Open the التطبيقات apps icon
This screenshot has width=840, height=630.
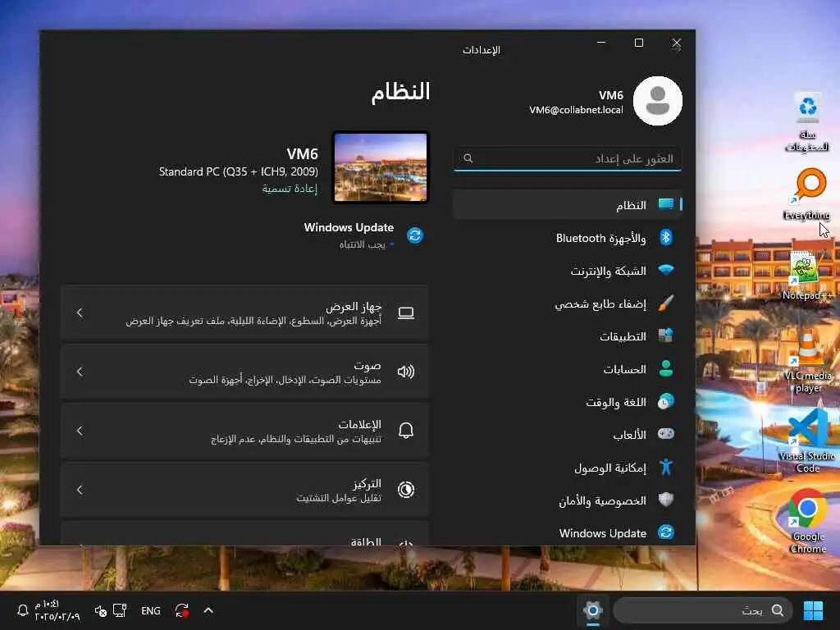point(666,336)
